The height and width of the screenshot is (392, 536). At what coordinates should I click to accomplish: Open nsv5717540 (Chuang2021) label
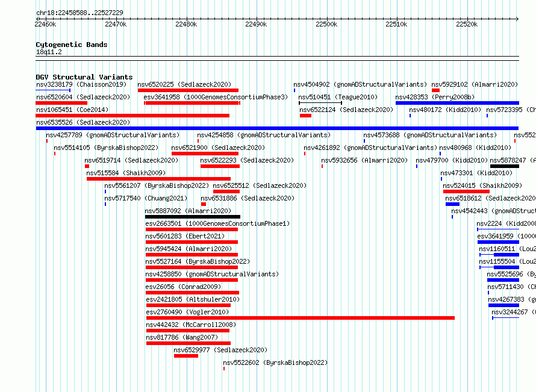coord(146,198)
